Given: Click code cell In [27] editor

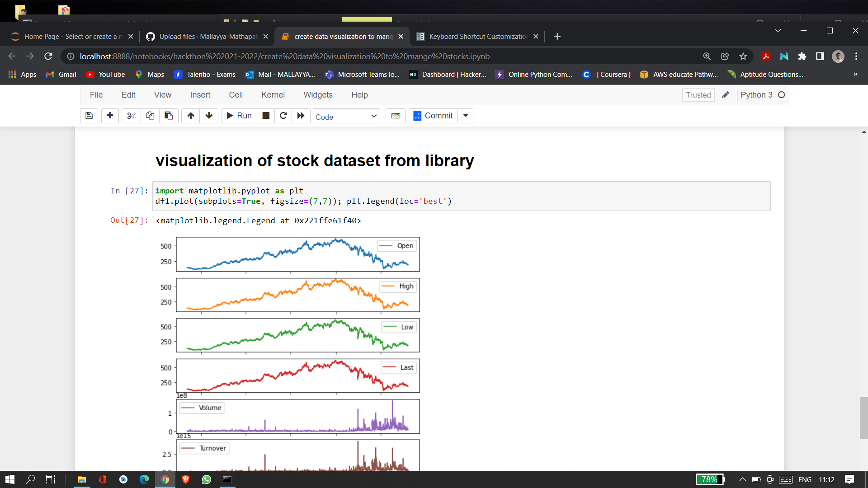Looking at the screenshot, I should point(462,196).
